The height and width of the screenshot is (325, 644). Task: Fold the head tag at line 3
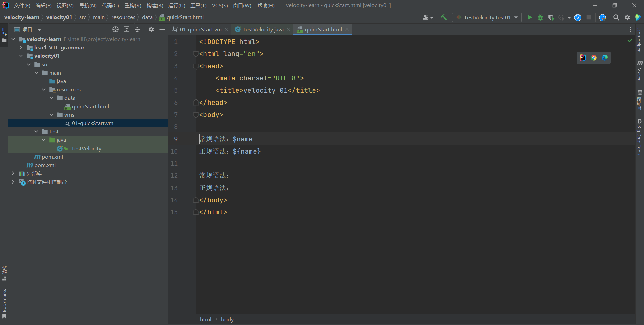coord(196,66)
